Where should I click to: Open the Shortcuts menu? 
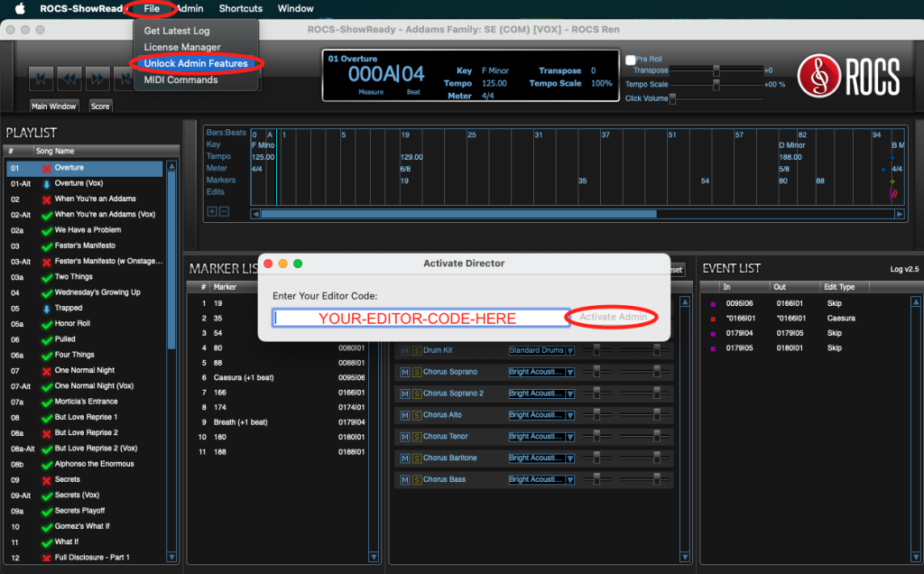click(240, 8)
